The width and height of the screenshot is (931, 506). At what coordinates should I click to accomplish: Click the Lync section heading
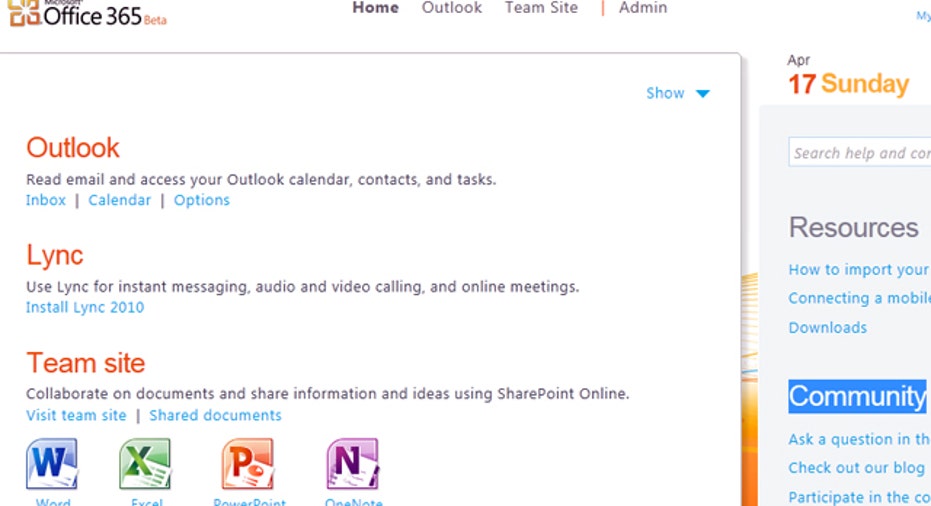pos(55,256)
